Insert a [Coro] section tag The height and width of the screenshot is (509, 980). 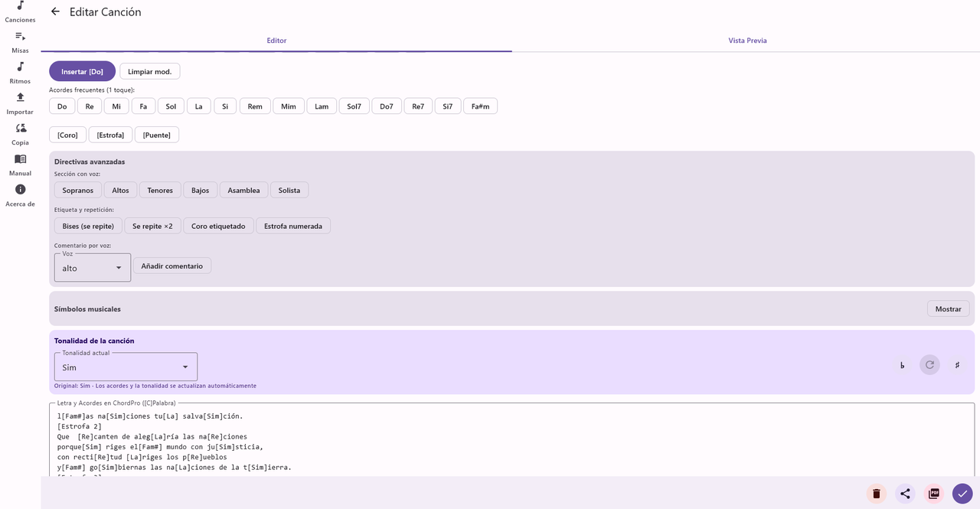(67, 135)
